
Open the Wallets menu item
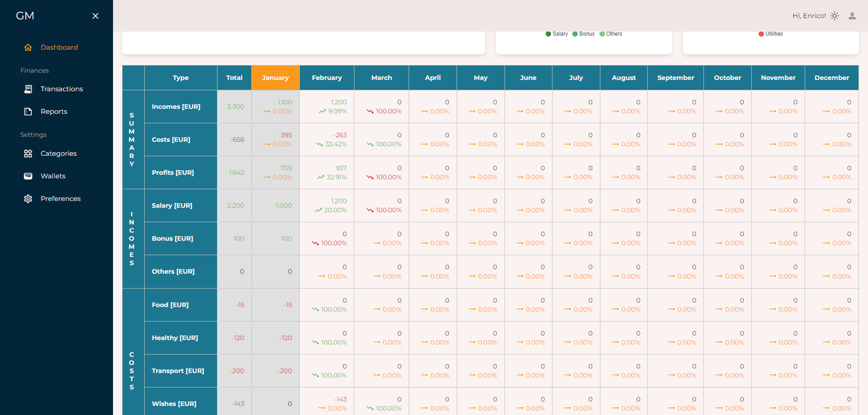click(53, 176)
